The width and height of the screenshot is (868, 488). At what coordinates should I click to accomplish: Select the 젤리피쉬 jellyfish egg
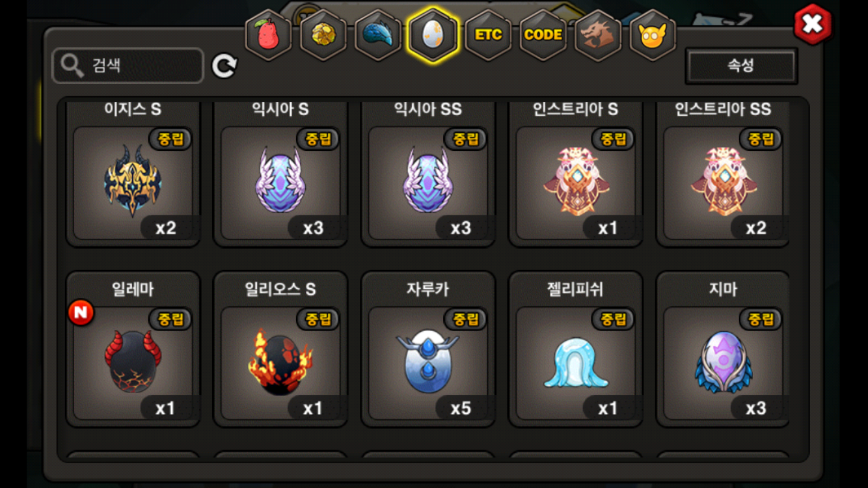pos(576,349)
